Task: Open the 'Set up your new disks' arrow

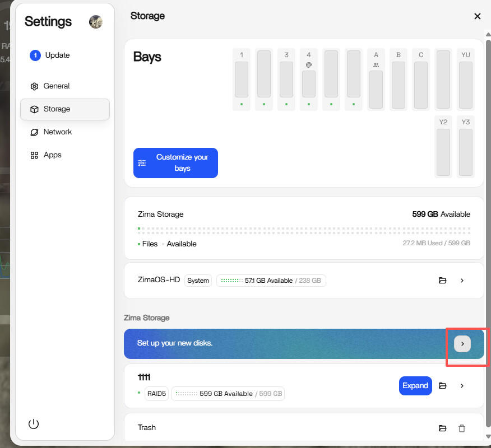Action: click(462, 344)
